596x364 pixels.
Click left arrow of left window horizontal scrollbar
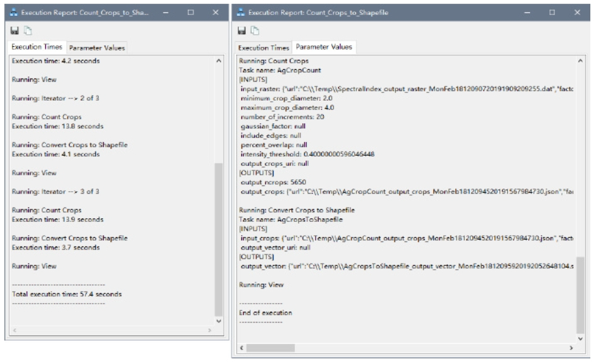coord(14,331)
